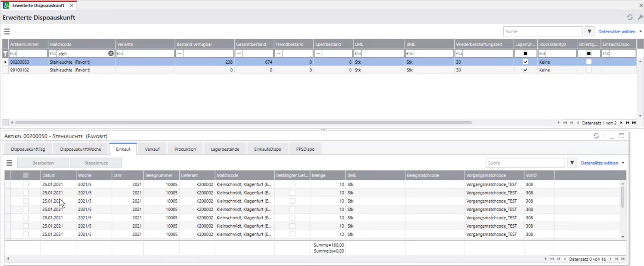This screenshot has height=266, width=644.
Task: Toggle Lagerführung checkbox for article 99100102
Action: tap(525, 70)
